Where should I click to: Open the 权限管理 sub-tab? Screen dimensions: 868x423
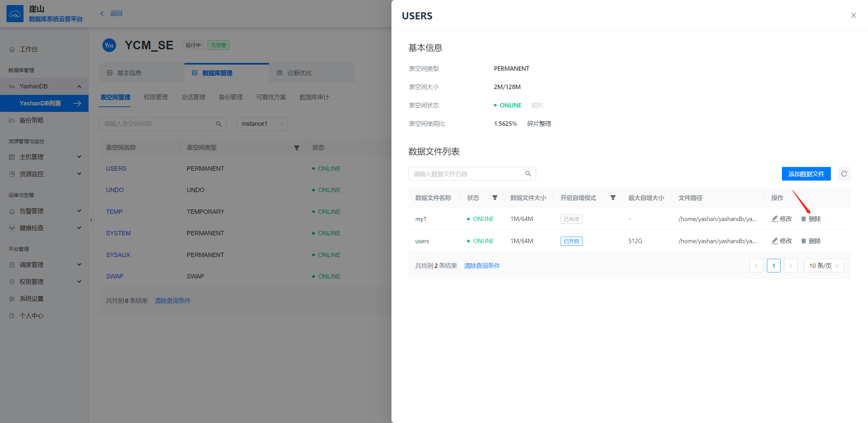click(x=156, y=97)
